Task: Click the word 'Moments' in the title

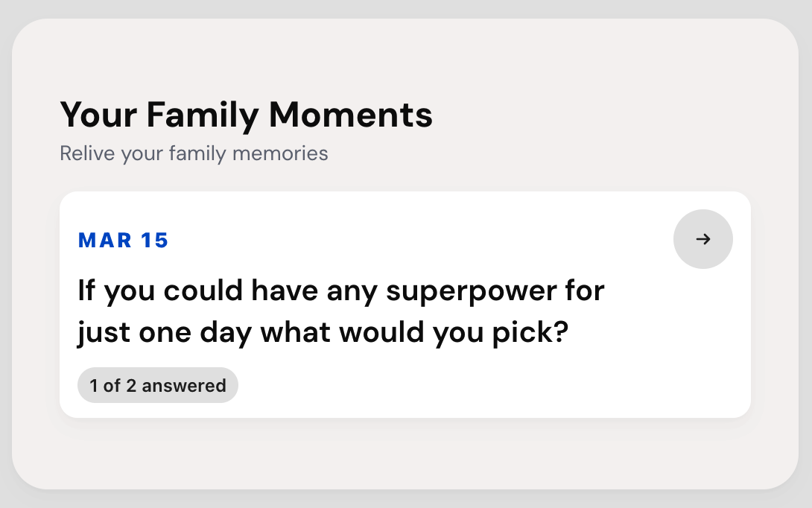Action: pyautogui.click(x=351, y=115)
